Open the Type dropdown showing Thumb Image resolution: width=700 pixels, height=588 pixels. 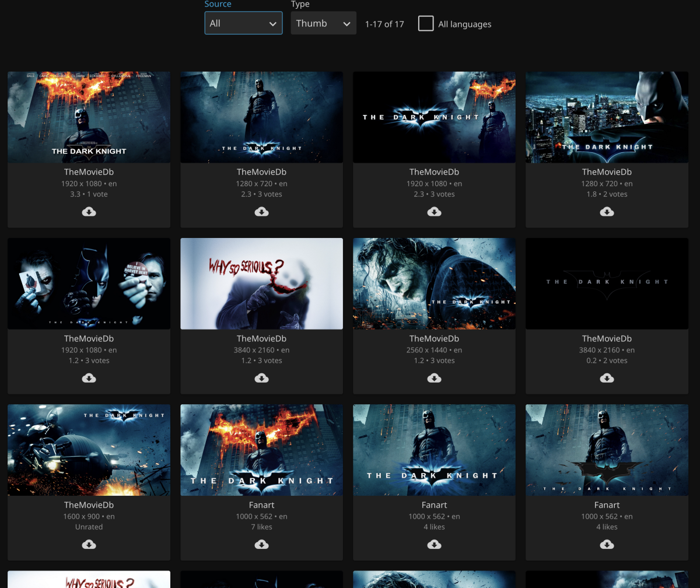(x=323, y=23)
